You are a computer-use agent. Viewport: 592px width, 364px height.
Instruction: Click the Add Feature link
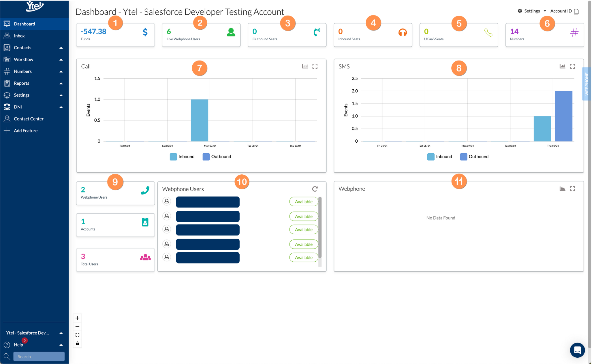pyautogui.click(x=26, y=131)
